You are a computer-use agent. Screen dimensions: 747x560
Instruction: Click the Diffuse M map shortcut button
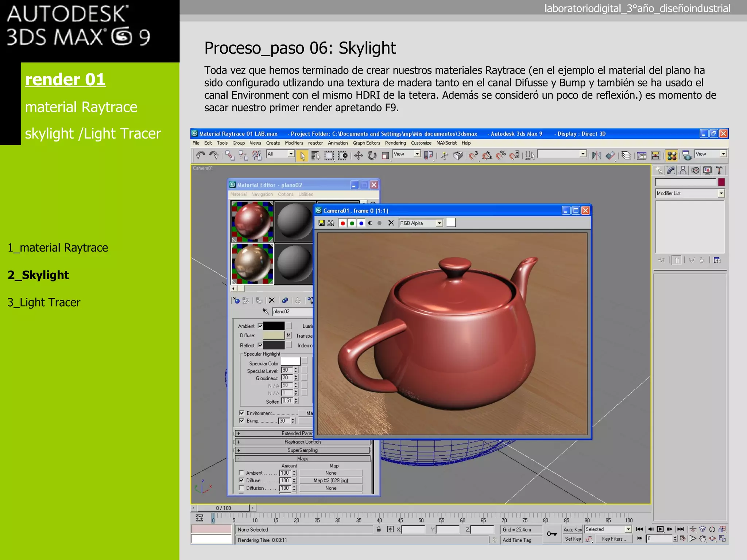289,335
